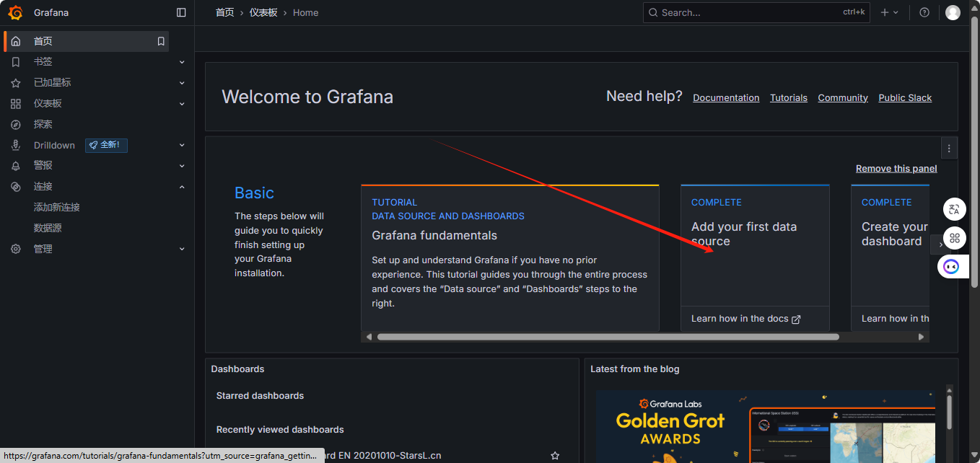Click the horizontal scrollbar in setup panel
This screenshot has height=463, width=980.
[x=608, y=337]
